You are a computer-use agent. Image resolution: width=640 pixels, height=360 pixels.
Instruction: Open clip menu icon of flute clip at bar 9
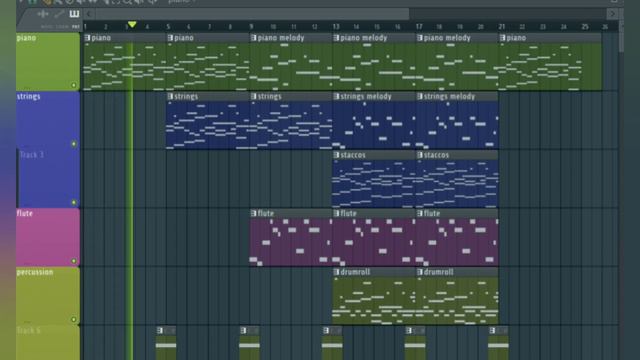coord(253,213)
